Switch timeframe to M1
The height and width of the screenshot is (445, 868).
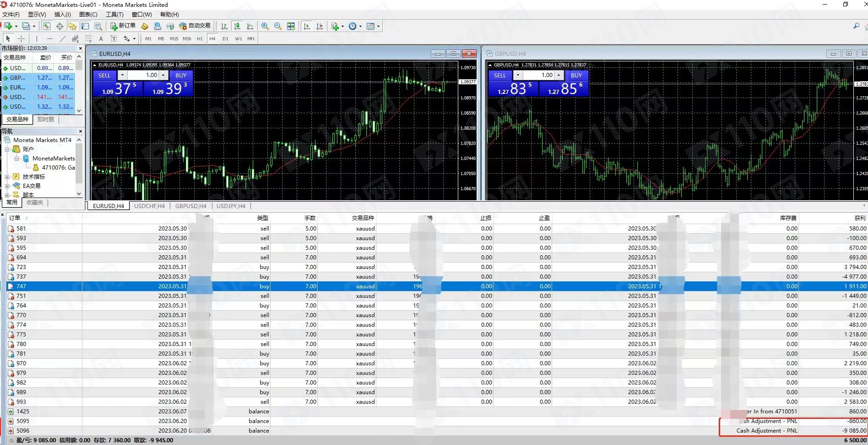click(148, 38)
